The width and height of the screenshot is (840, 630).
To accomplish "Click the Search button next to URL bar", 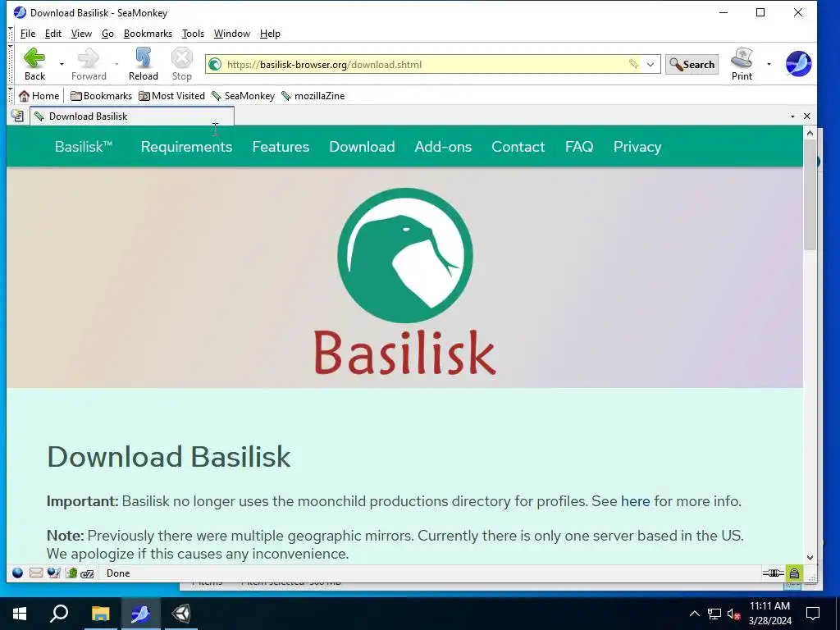I will (692, 64).
